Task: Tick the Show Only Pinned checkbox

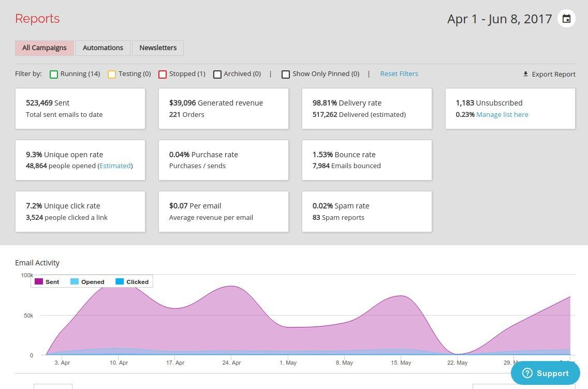Action: [286, 74]
